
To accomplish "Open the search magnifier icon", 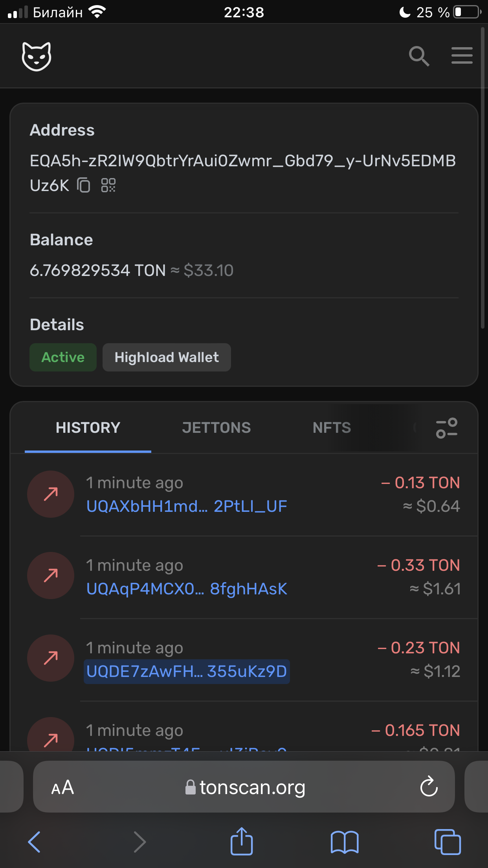I will click(x=419, y=56).
